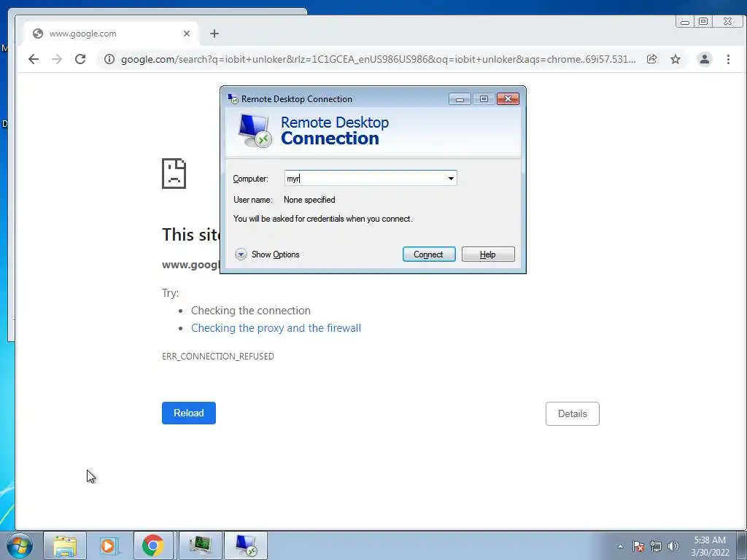Open network status tray icon
This screenshot has width=747, height=560.
[656, 546]
